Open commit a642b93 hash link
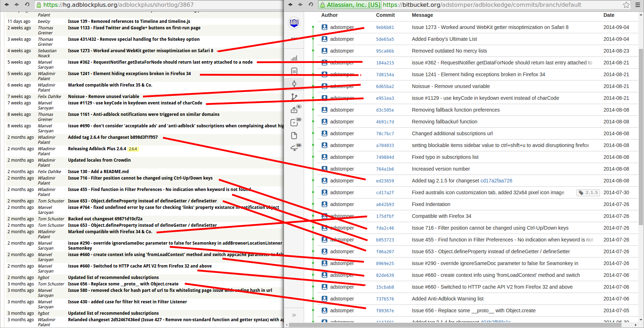This screenshot has height=328, width=644. 385,205
